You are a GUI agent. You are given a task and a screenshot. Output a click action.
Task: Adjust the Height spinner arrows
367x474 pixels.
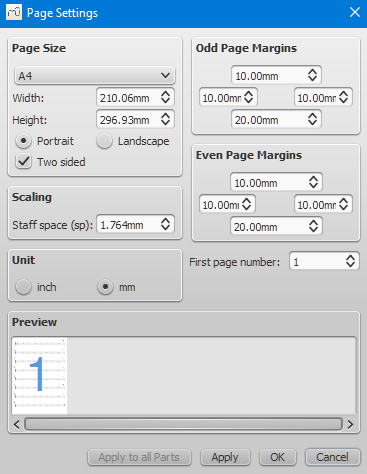[166, 120]
